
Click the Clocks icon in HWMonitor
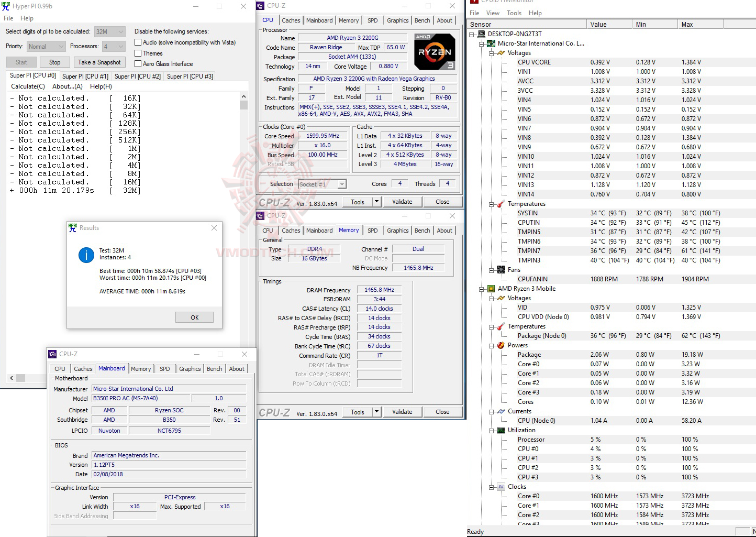pyautogui.click(x=501, y=487)
